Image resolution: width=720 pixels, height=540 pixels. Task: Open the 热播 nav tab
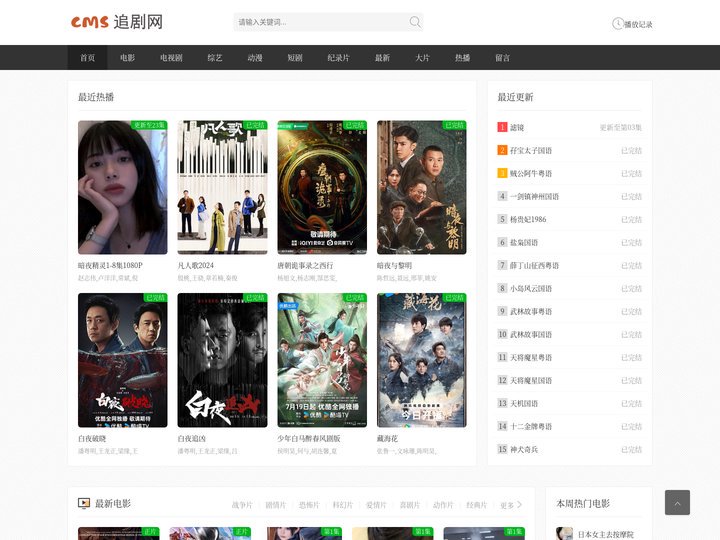[x=462, y=57]
